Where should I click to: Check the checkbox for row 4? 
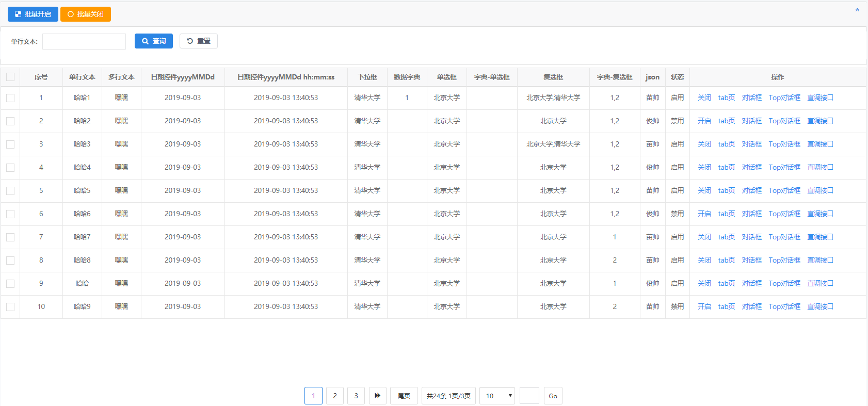coord(10,167)
